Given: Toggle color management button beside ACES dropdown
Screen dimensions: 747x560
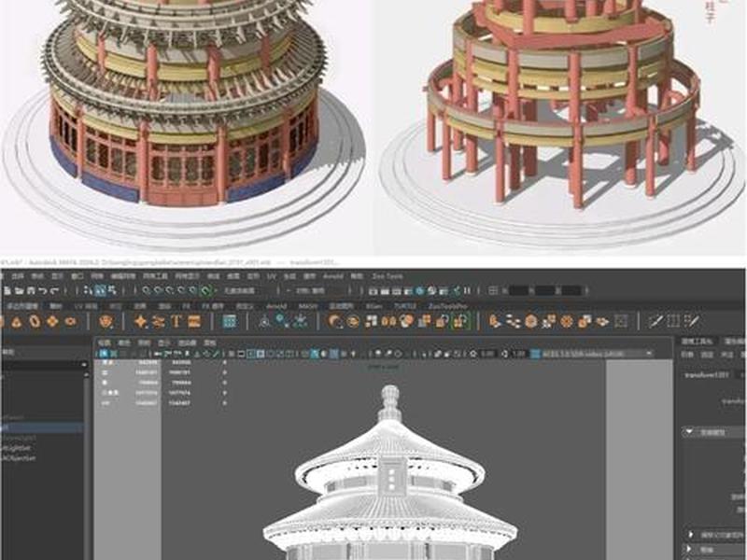Looking at the screenshot, I should (535, 354).
